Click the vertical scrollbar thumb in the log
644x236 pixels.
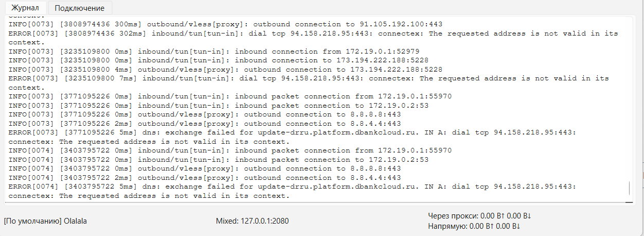tap(629, 189)
